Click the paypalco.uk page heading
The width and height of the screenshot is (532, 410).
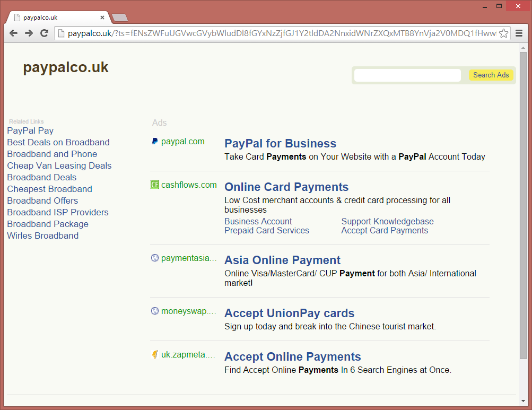coord(66,67)
